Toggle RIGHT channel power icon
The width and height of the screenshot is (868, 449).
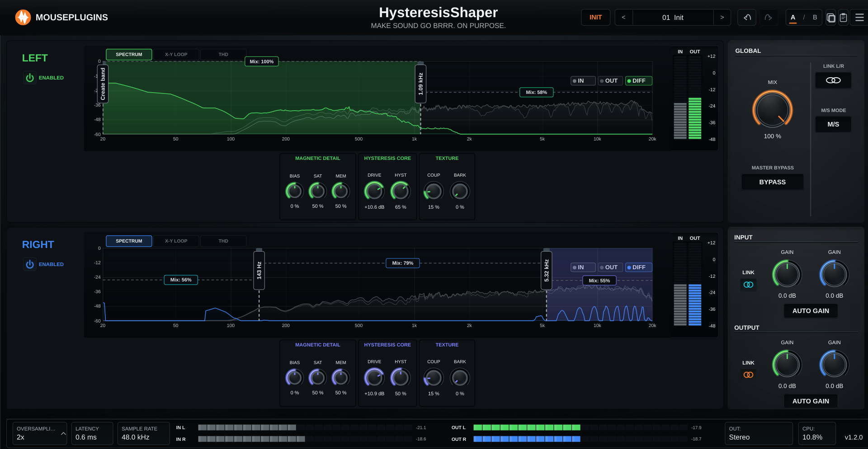tap(30, 264)
